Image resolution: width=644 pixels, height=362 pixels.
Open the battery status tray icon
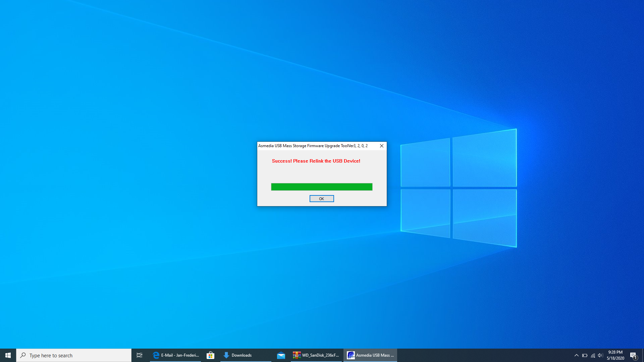pyautogui.click(x=585, y=355)
